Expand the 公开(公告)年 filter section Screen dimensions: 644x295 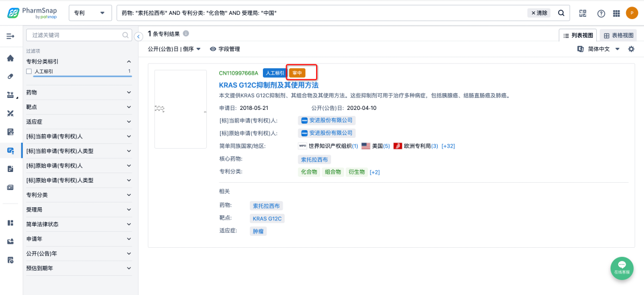(129, 253)
